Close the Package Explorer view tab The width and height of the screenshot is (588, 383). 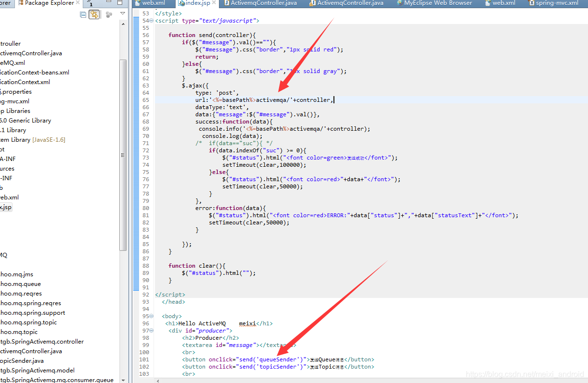pos(79,3)
